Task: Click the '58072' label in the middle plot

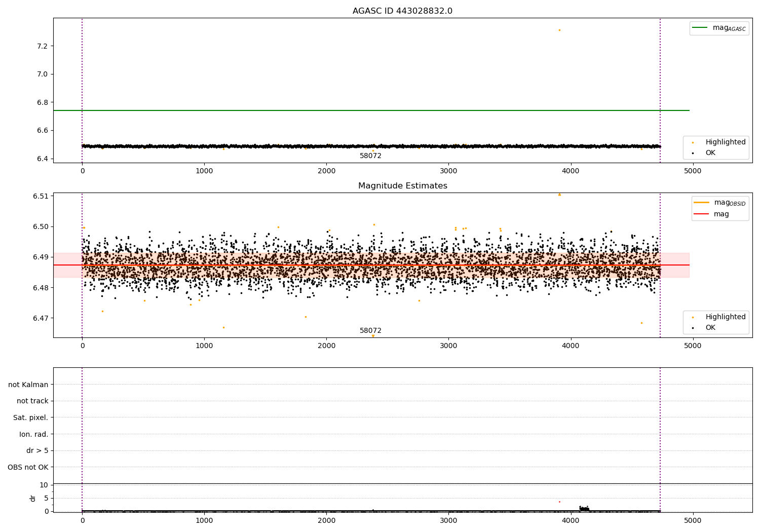Action: [x=370, y=331]
